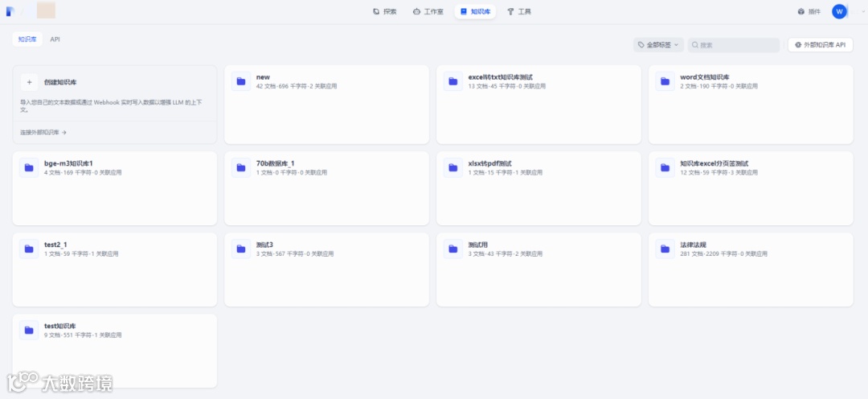868x399 pixels.
Task: Click the 创建知识库 label
Action: pos(60,82)
